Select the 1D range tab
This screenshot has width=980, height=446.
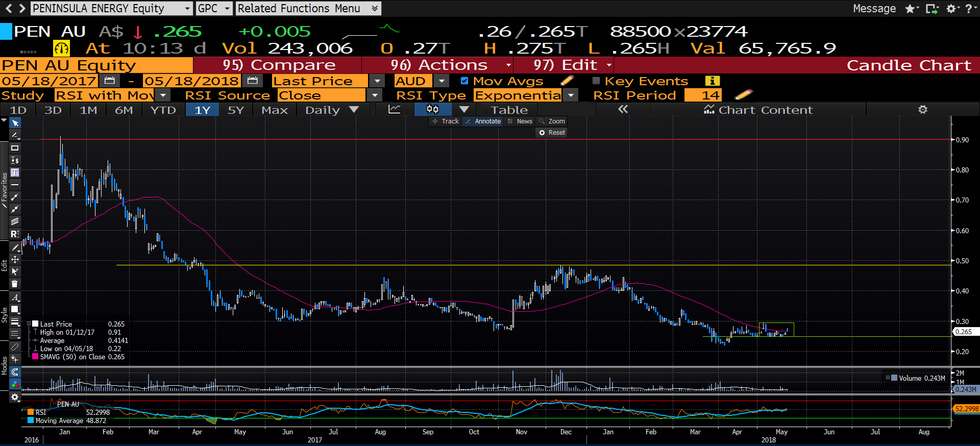click(x=18, y=110)
